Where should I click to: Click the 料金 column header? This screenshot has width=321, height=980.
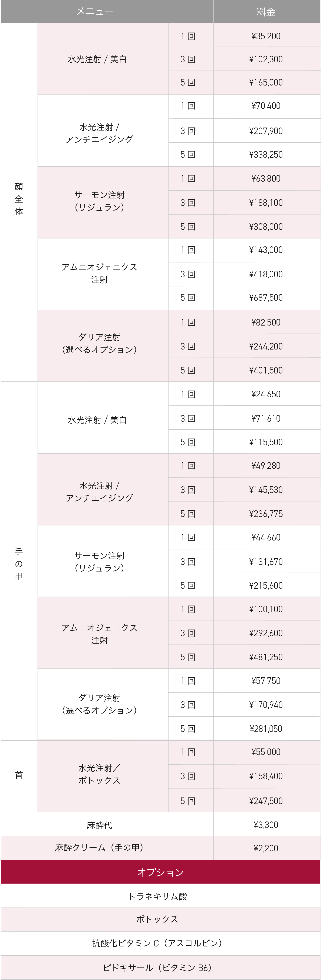(x=267, y=11)
